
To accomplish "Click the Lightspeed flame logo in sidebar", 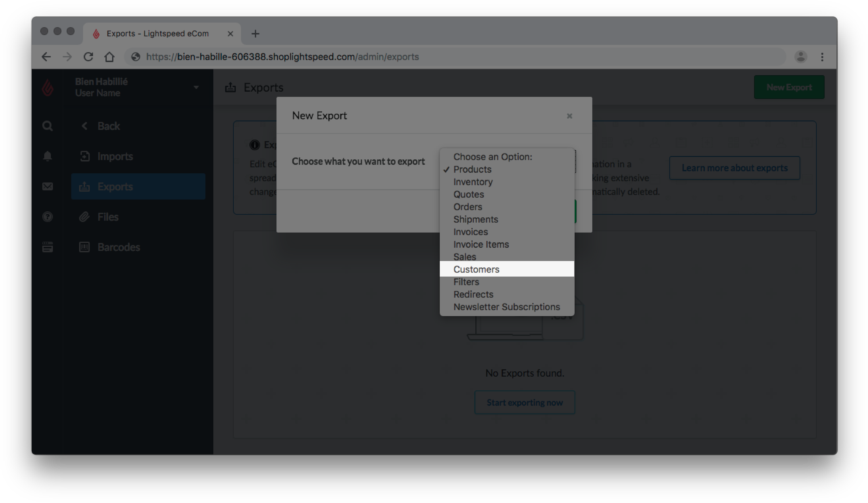I will coord(48,88).
